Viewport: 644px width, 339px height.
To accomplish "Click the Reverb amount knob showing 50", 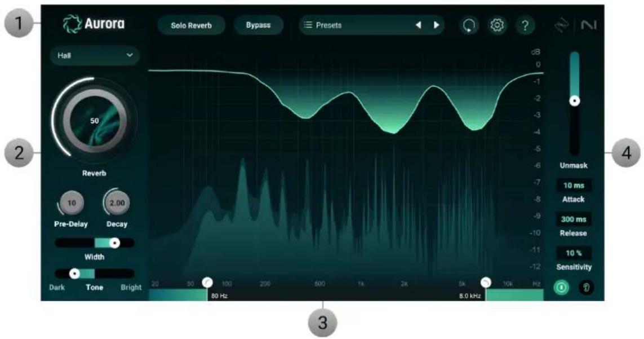I will click(95, 121).
